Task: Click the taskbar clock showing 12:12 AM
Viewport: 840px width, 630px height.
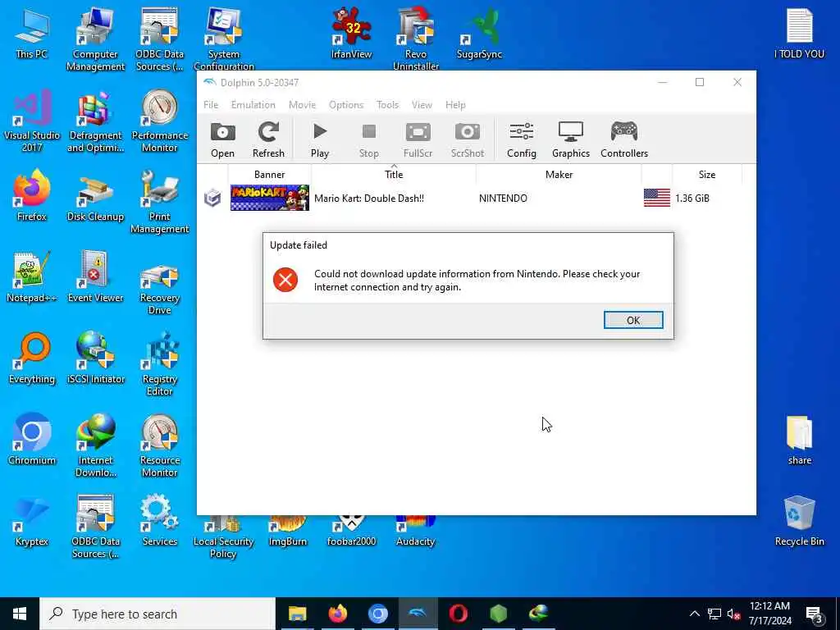Action: (769, 614)
